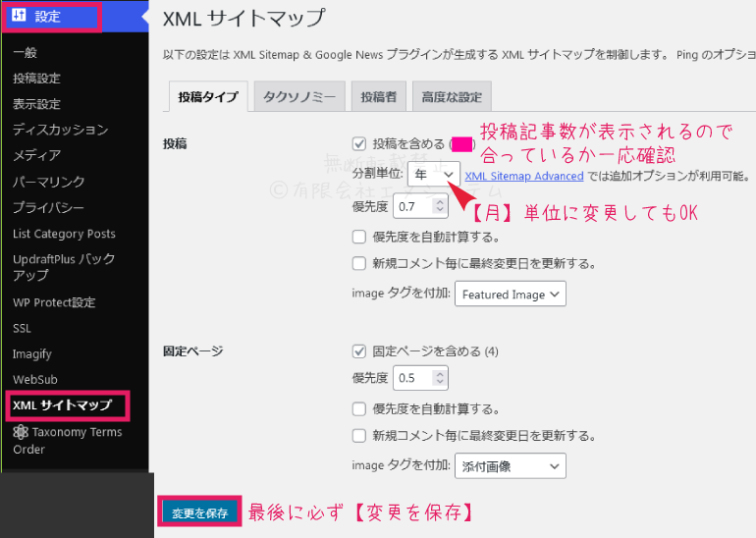Click the 固定ページ 優先度 field showing 0.5

tap(420, 377)
